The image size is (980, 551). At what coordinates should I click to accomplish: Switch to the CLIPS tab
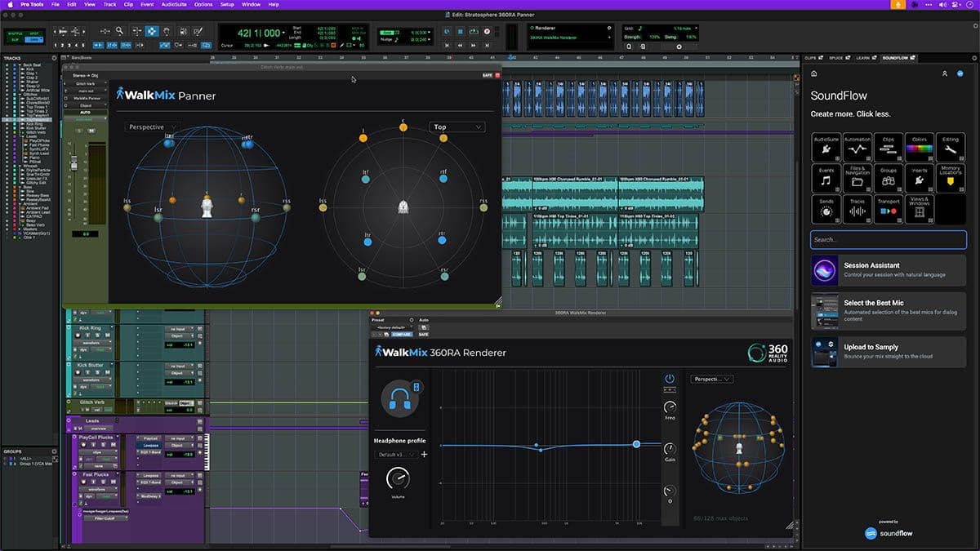point(811,58)
